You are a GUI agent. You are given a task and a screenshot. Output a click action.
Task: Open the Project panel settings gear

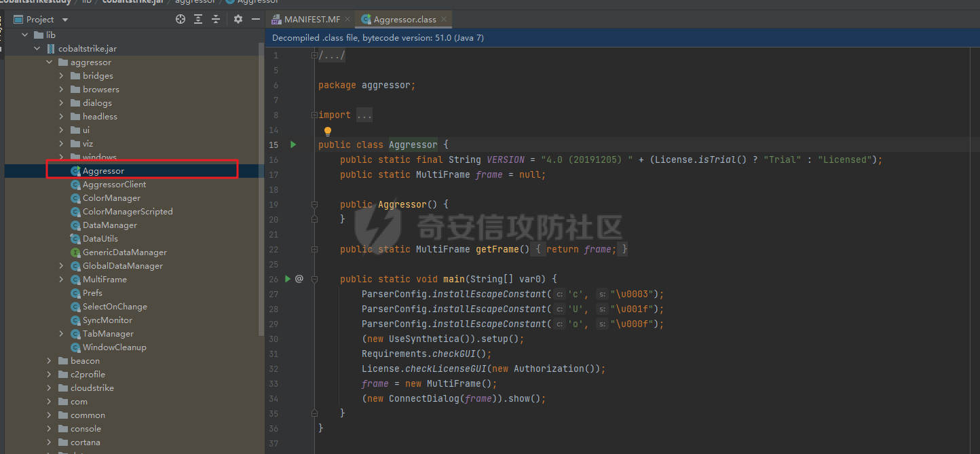point(238,20)
